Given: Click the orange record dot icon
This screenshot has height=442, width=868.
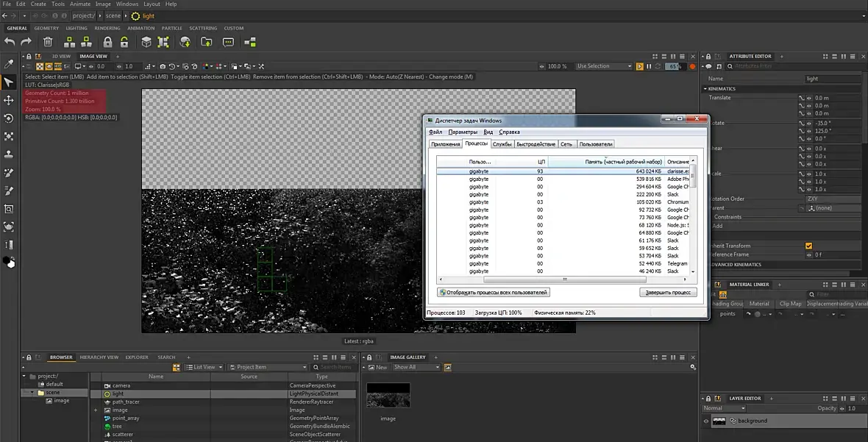Looking at the screenshot, I should coord(692,66).
